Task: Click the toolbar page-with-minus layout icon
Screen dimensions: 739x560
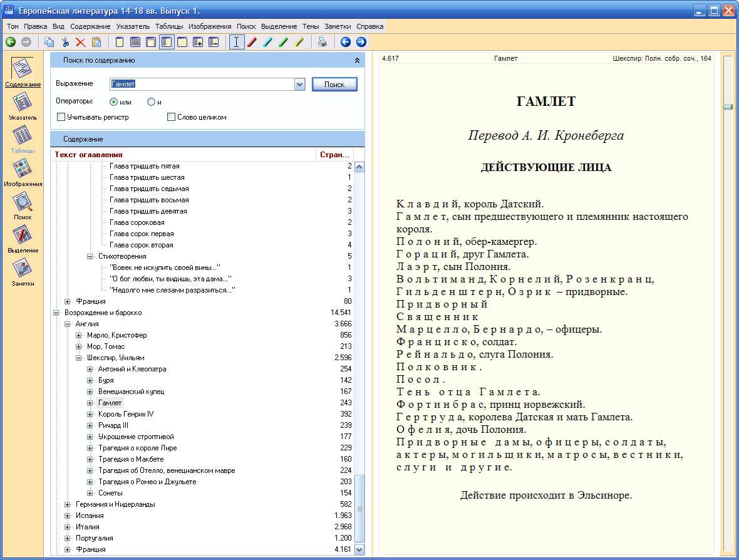Action: tap(214, 42)
